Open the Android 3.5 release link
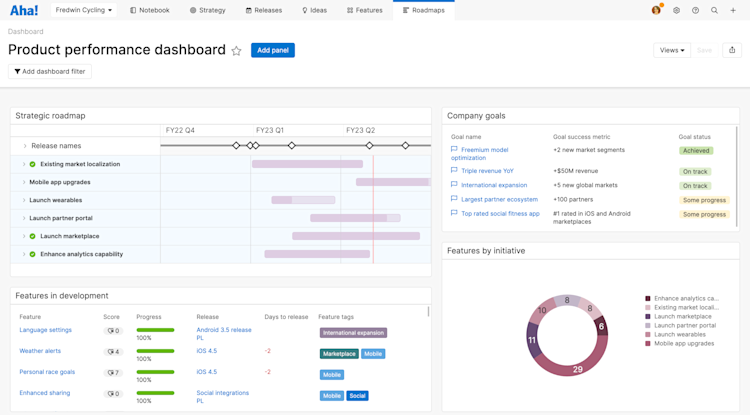The image size is (750, 415). [x=224, y=334]
